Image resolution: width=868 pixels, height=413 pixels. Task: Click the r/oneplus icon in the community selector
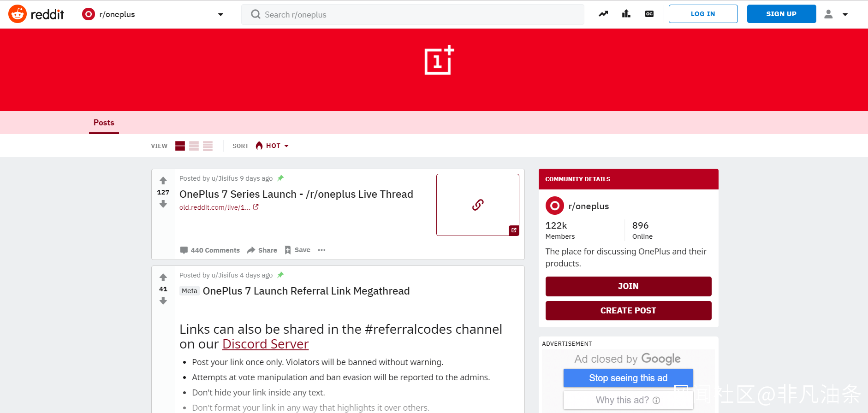pos(88,14)
